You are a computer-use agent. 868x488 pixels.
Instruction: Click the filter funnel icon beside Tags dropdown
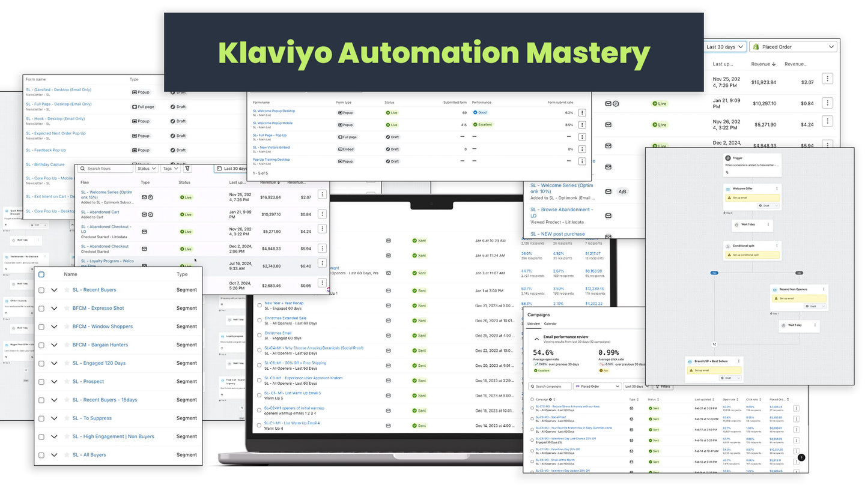(187, 169)
